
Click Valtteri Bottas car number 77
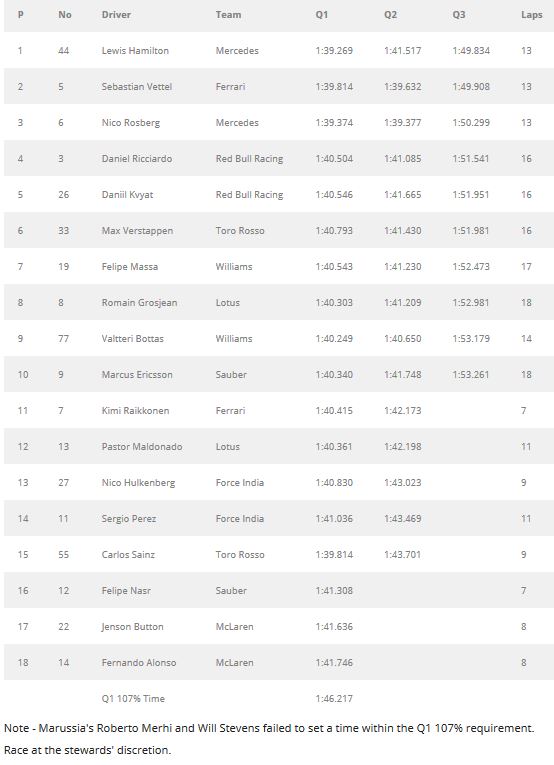click(63, 339)
